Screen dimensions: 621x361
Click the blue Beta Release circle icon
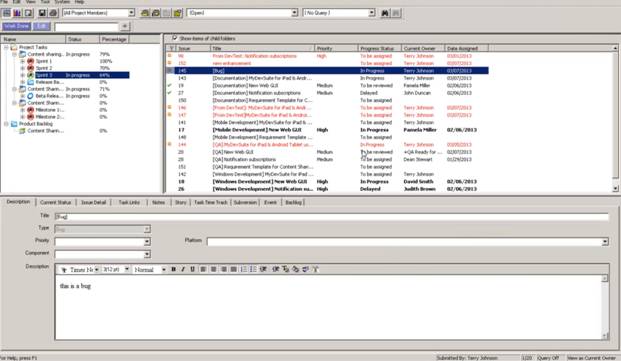coord(30,96)
